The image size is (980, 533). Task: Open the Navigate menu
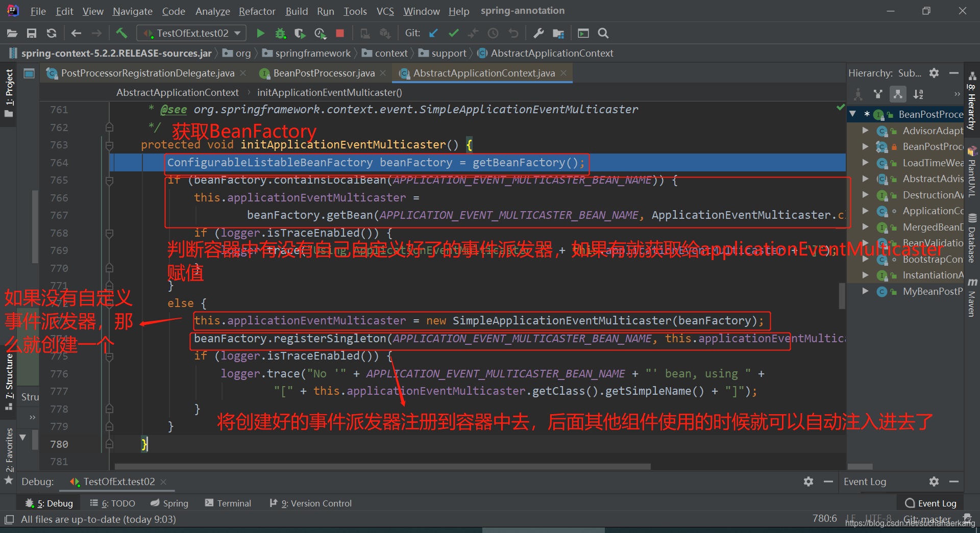coord(133,11)
